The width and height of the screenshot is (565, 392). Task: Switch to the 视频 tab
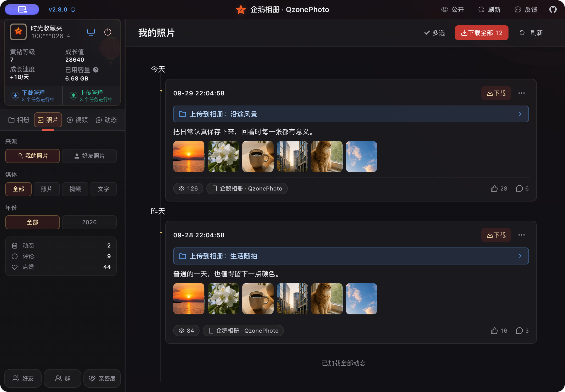tap(77, 120)
